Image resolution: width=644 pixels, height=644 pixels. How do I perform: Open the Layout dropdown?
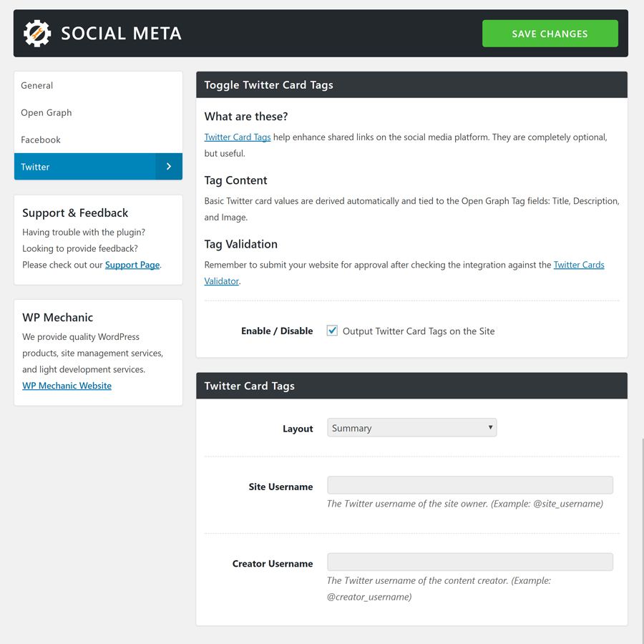coord(411,428)
